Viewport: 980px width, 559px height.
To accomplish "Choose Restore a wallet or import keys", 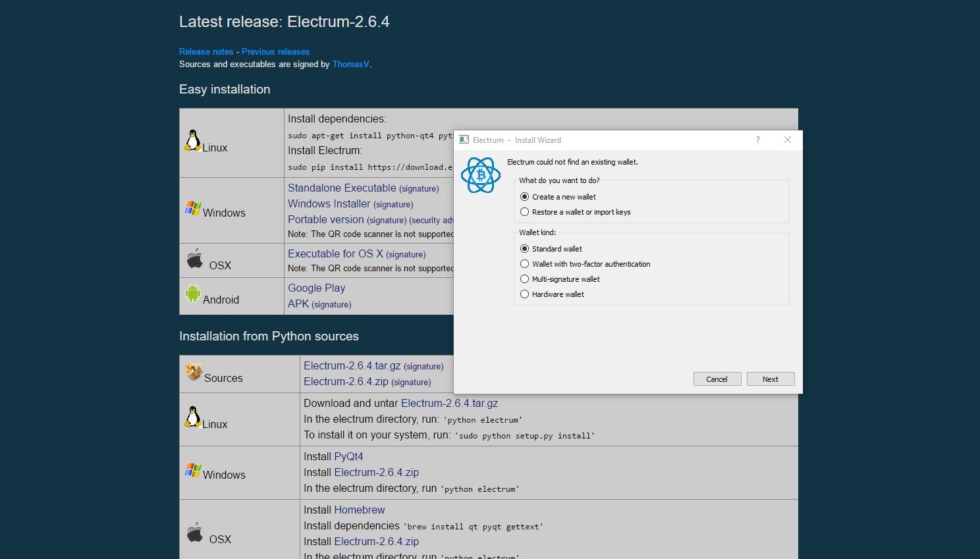I will point(575,212).
